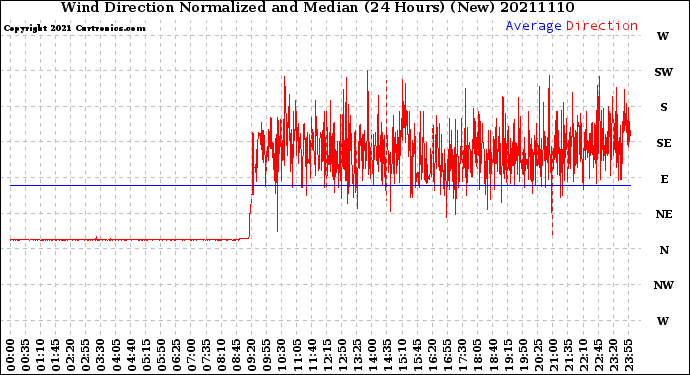Click the 'E' axis label

click(x=664, y=179)
